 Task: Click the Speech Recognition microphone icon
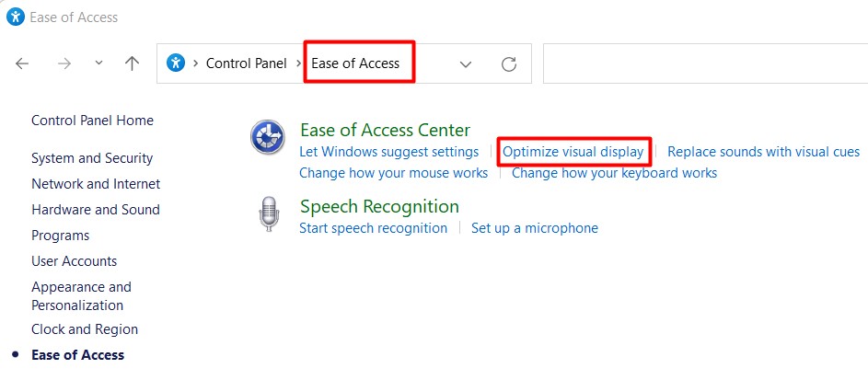(x=268, y=215)
